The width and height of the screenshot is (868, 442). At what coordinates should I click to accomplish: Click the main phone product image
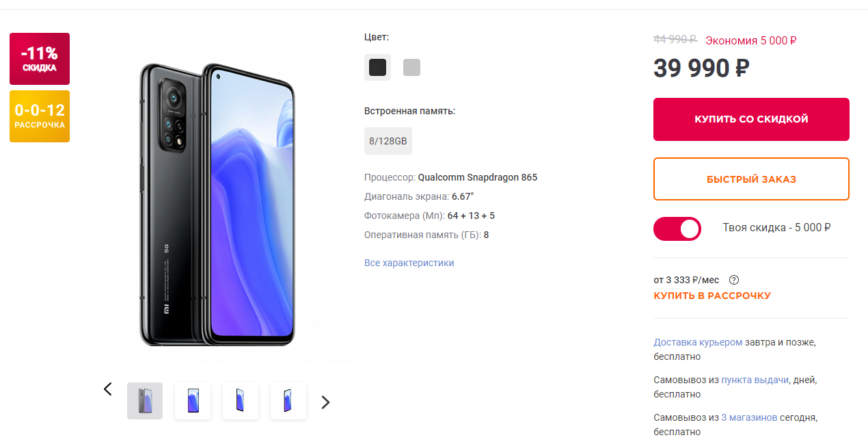(217, 203)
